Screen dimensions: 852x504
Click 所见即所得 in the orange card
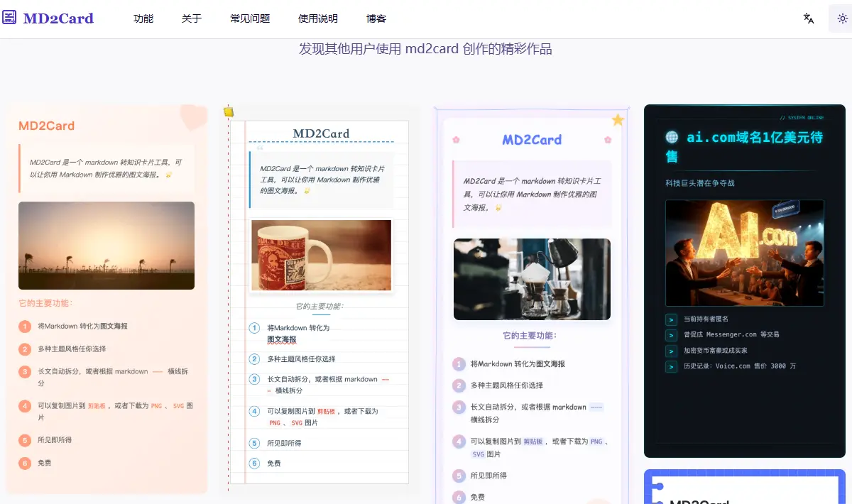click(x=55, y=440)
